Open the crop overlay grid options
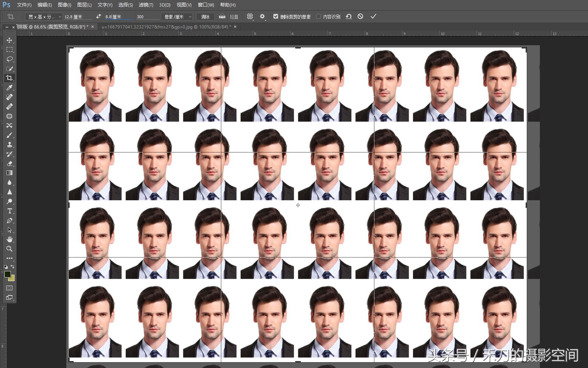Viewport: 588px width, 368px height. pyautogui.click(x=250, y=16)
